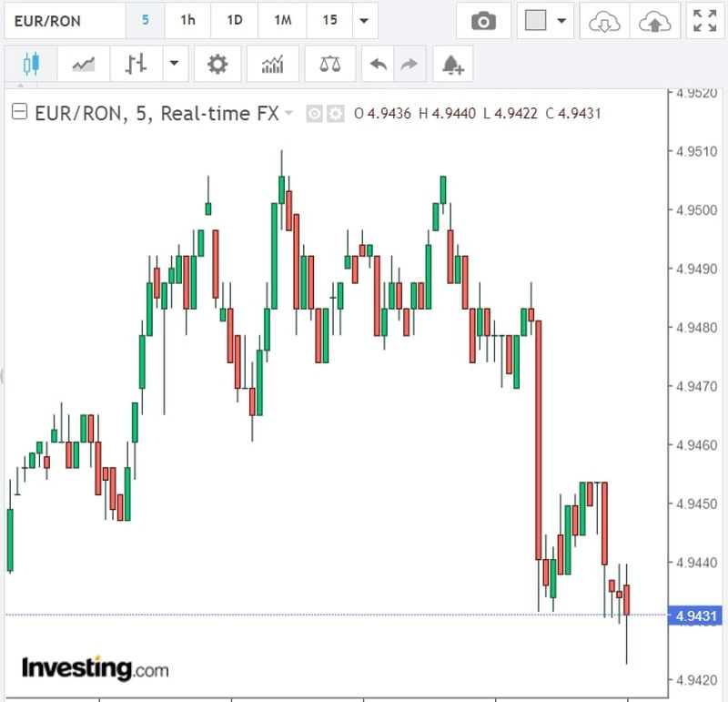The height and width of the screenshot is (702, 728).
Task: Open the indicators panel
Action: coord(272,65)
